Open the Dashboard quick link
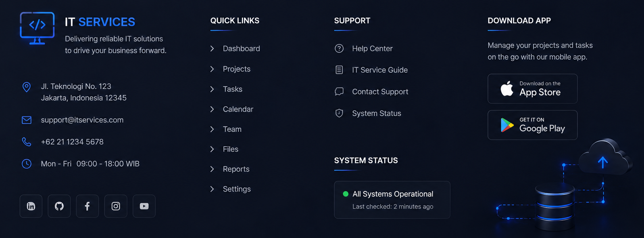644x238 pixels. (241, 48)
